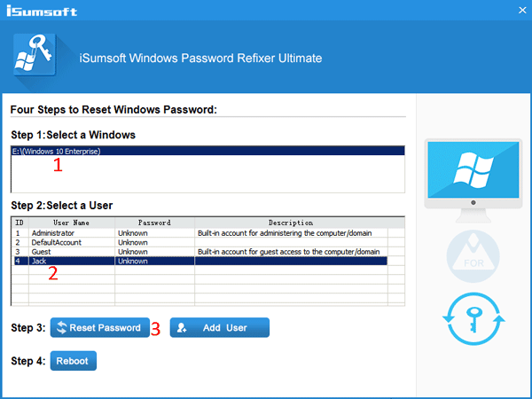Click the key and Windows flag logo icon
Viewport: 532px width, 399px height.
(x=35, y=54)
